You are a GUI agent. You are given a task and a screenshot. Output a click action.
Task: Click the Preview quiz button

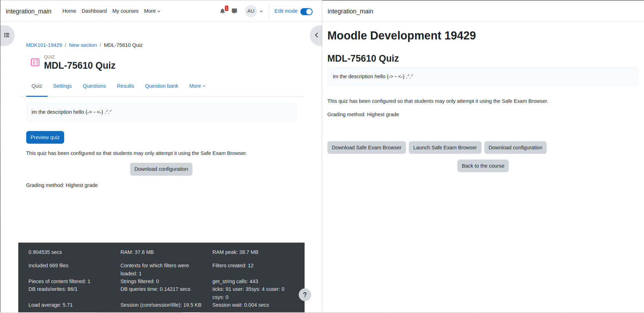(x=45, y=137)
